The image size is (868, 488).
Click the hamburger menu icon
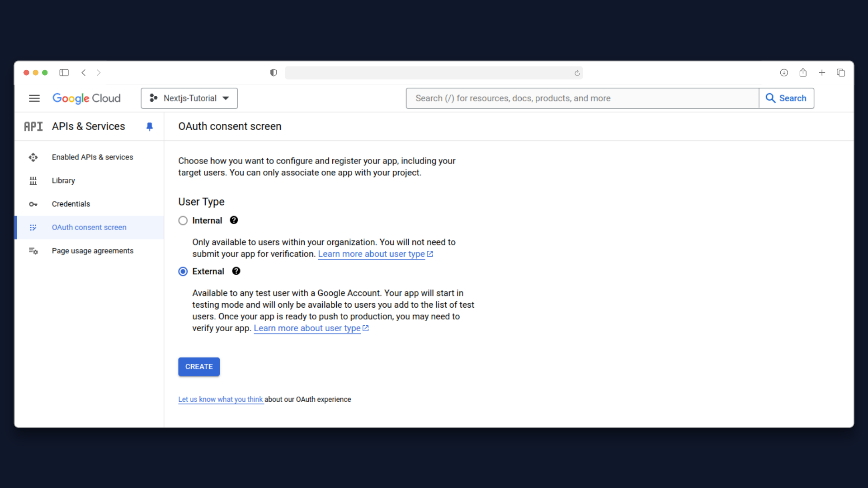pyautogui.click(x=34, y=99)
